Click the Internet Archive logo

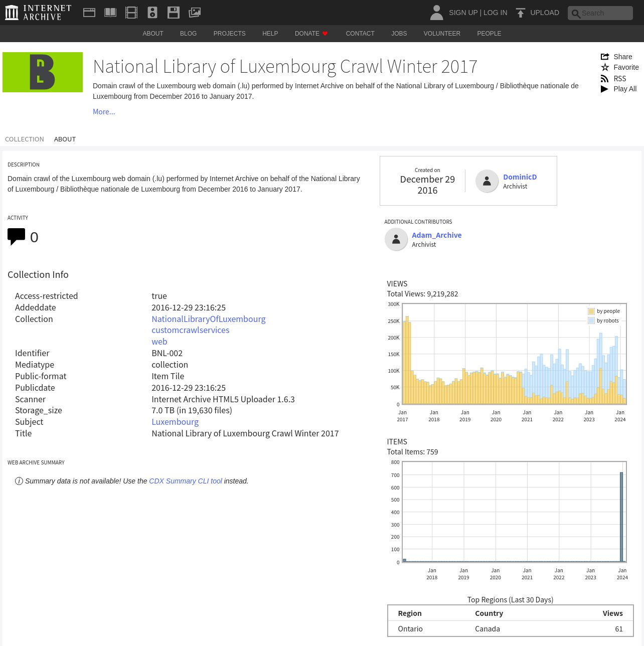pyautogui.click(x=38, y=13)
